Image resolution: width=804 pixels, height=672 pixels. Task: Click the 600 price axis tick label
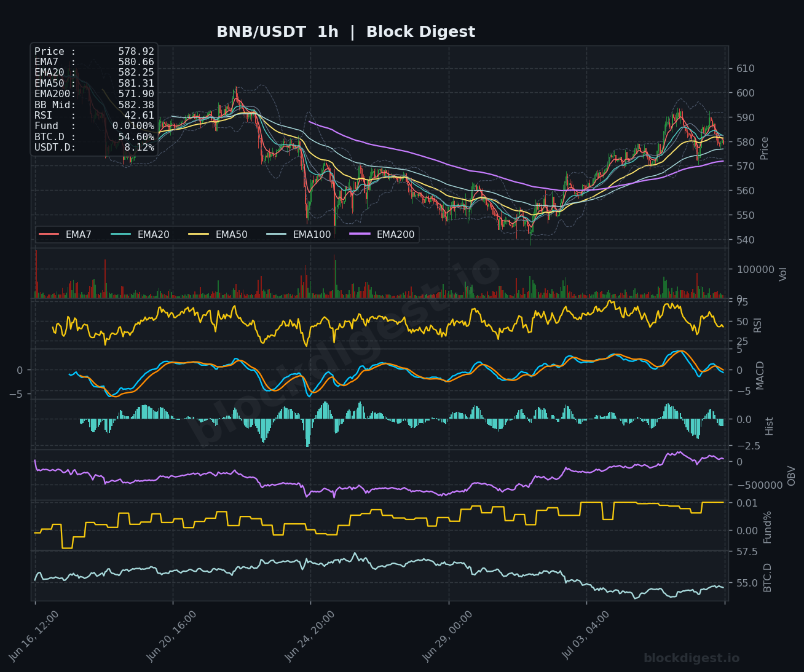click(746, 93)
